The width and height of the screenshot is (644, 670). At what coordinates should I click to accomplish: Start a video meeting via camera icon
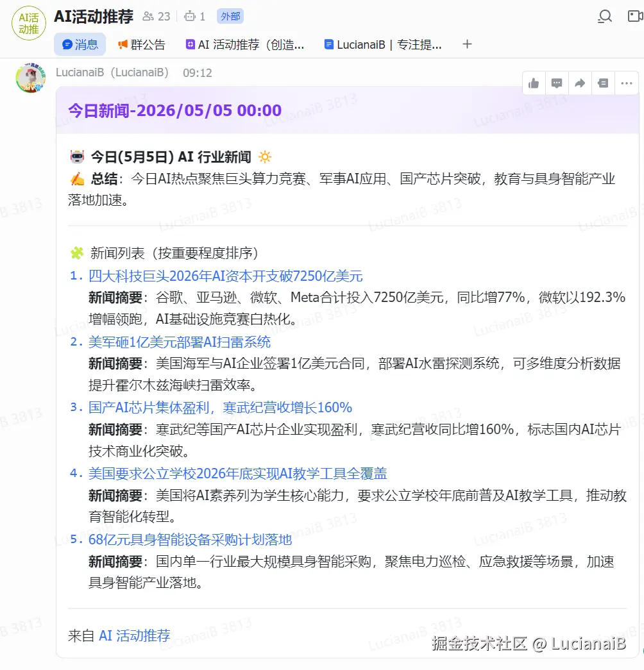(x=635, y=17)
